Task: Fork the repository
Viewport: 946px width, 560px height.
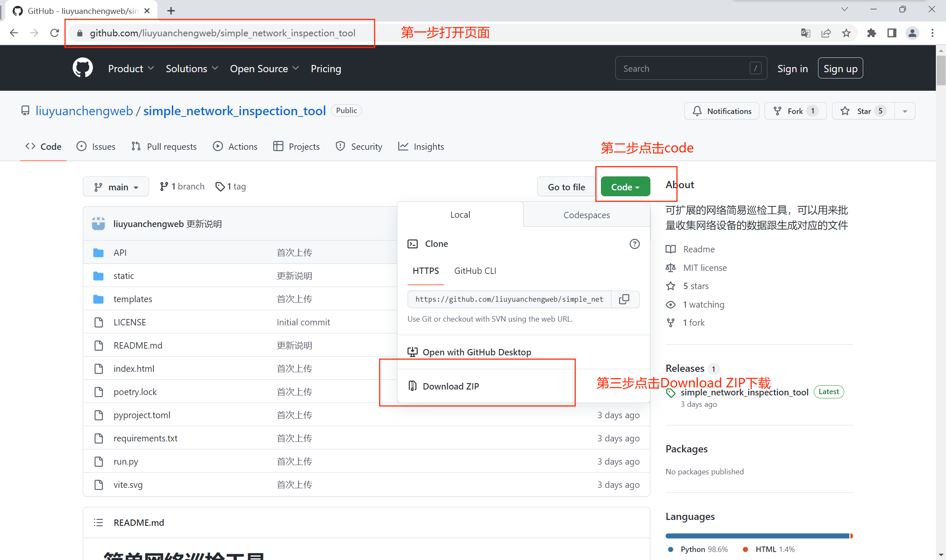Action: click(796, 111)
